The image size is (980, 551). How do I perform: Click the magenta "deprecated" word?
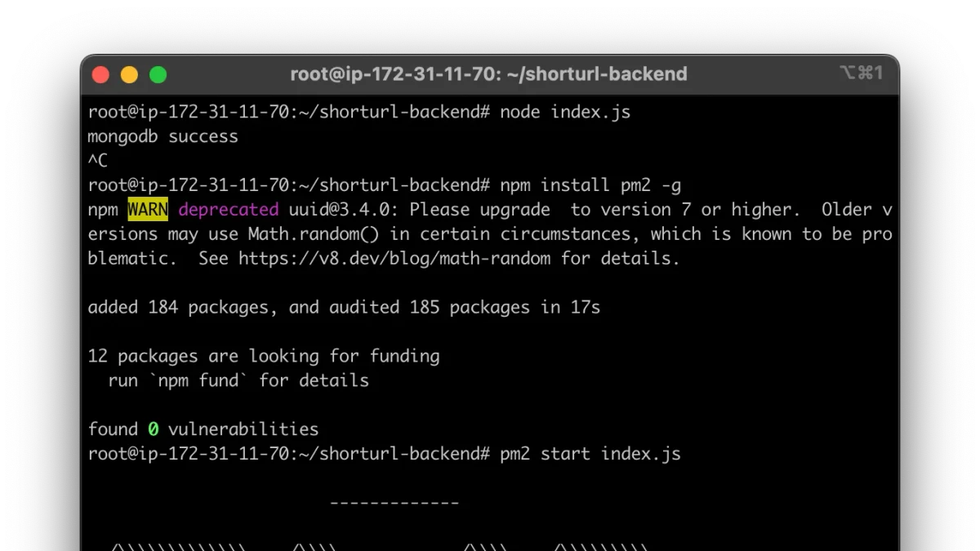pos(229,210)
